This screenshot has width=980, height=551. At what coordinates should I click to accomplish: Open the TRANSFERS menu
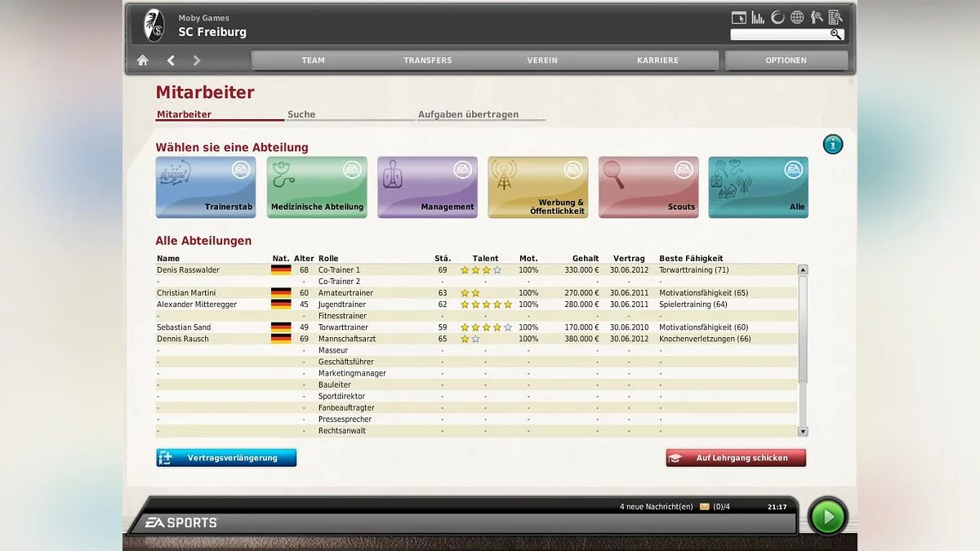click(x=427, y=60)
